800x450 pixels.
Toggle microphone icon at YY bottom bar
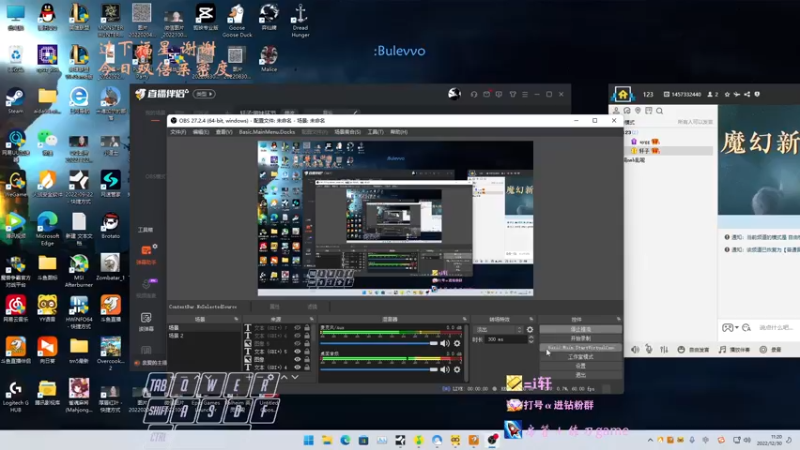tap(649, 349)
